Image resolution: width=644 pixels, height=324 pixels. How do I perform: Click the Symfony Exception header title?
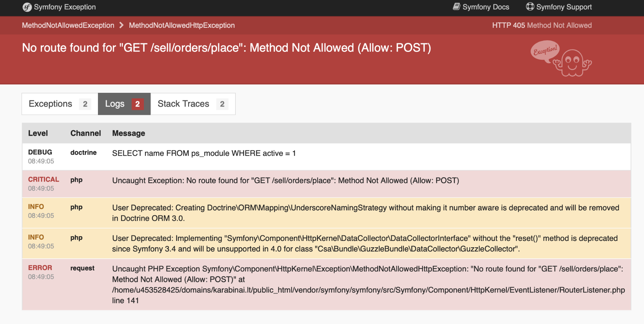[65, 7]
